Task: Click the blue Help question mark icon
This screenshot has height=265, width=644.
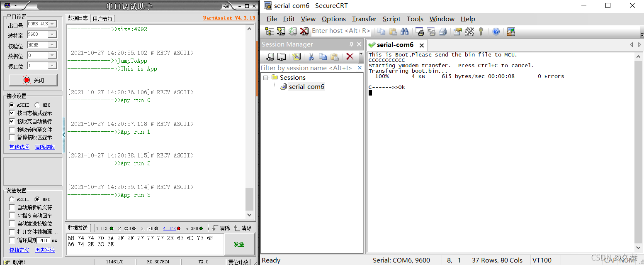Action: pyautogui.click(x=496, y=31)
